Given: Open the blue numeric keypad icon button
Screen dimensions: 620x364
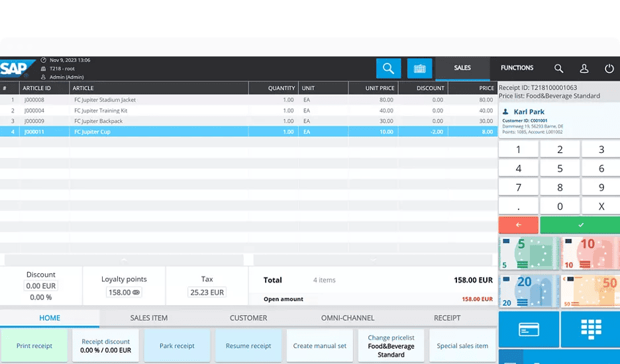Looking at the screenshot, I should (x=590, y=329).
